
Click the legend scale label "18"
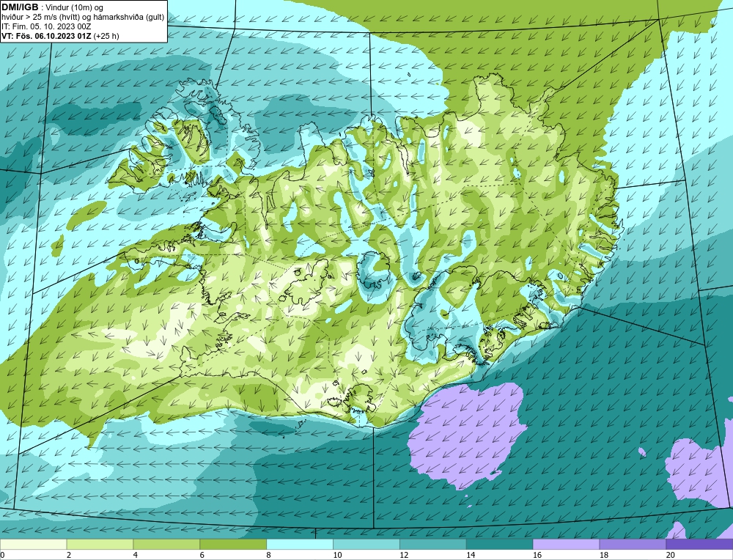point(603,555)
